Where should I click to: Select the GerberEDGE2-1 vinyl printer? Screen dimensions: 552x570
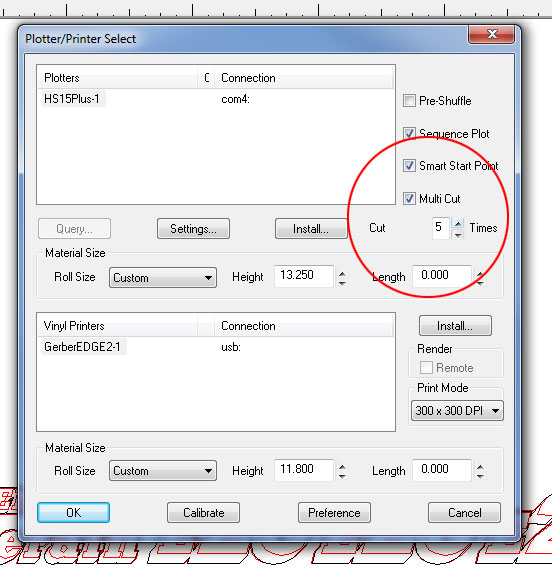(x=82, y=347)
